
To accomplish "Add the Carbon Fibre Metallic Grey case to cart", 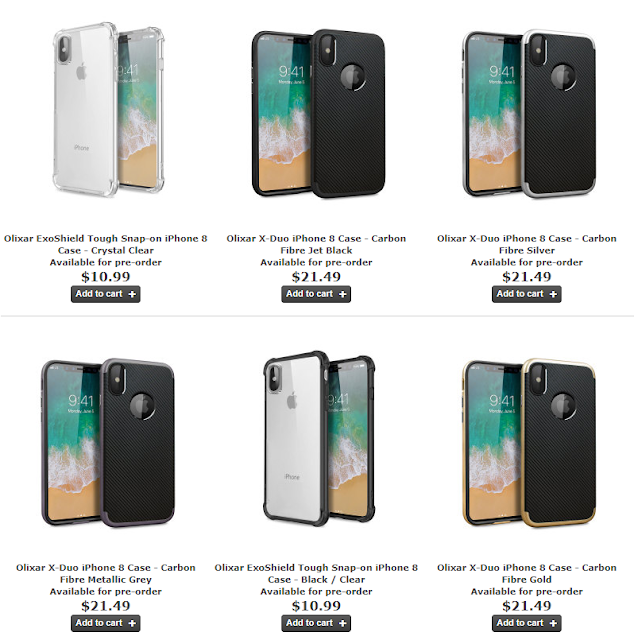I will (x=106, y=623).
